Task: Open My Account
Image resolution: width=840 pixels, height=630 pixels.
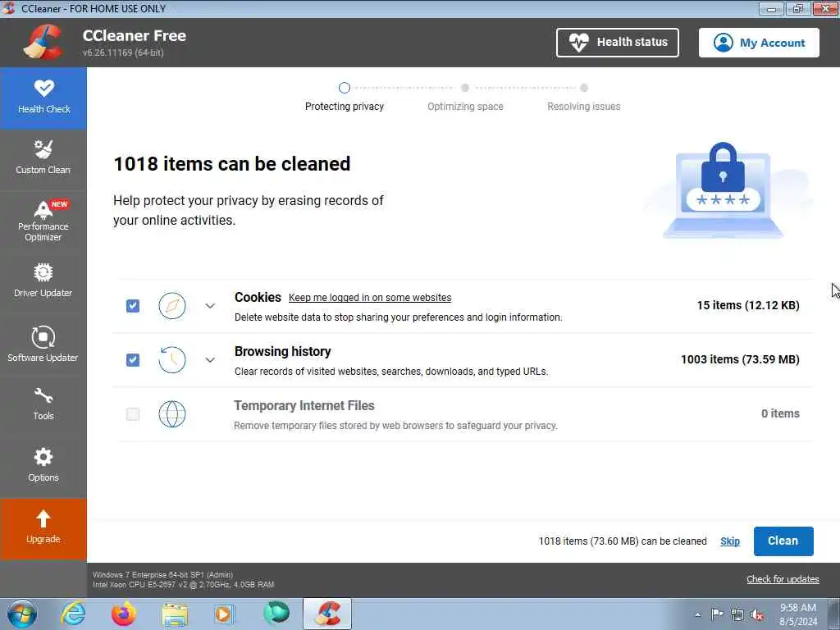Action: [x=759, y=43]
